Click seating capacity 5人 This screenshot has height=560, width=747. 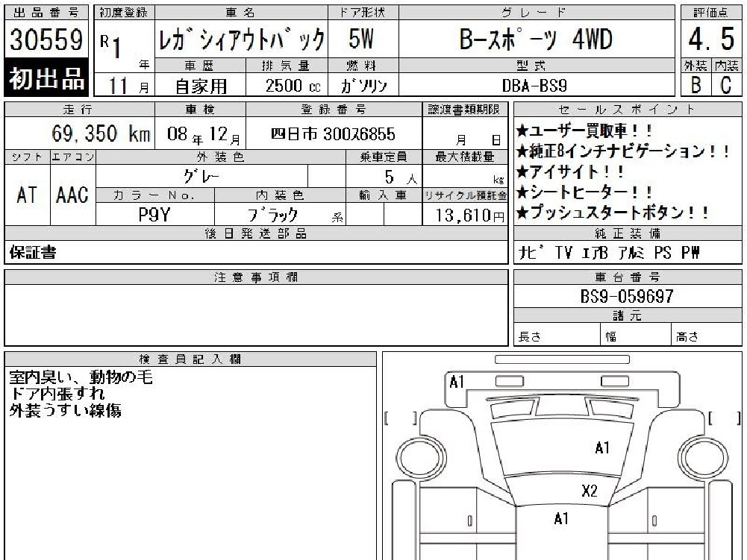coord(401,177)
